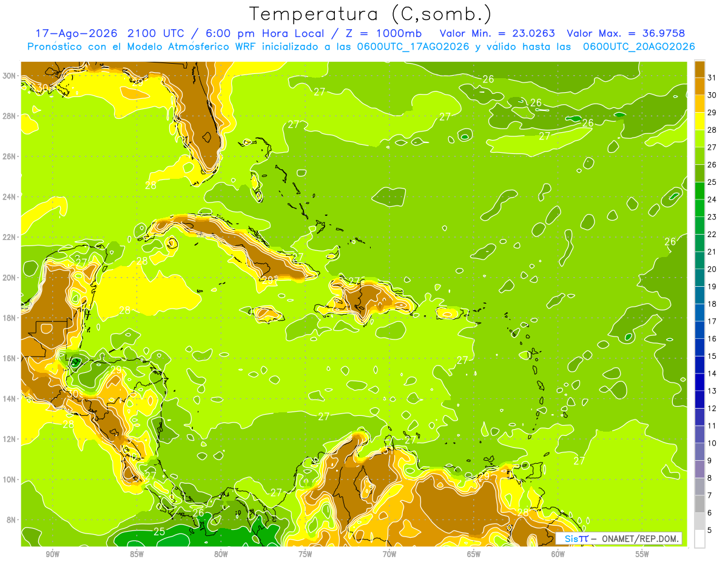Viewport: 728px width, 562px height.
Task: Click the "2100 UTC" time text
Action: point(156,33)
